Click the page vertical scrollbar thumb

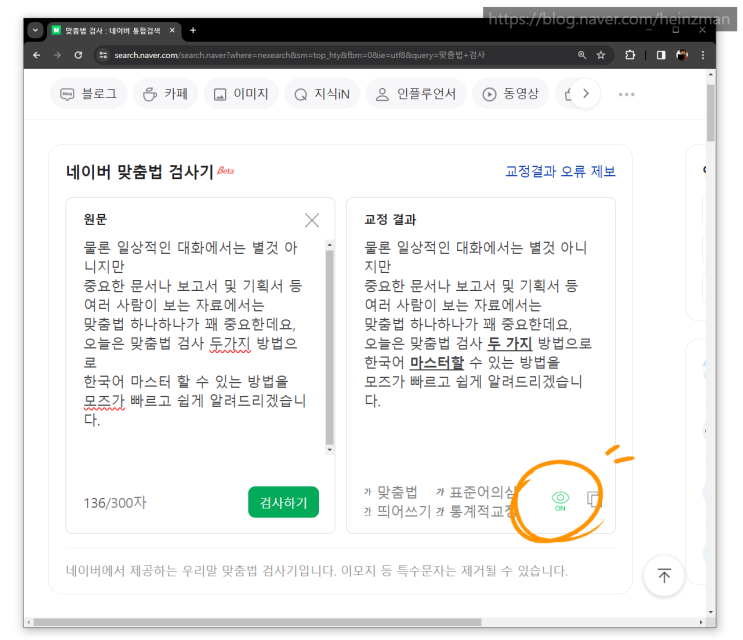coord(710,113)
